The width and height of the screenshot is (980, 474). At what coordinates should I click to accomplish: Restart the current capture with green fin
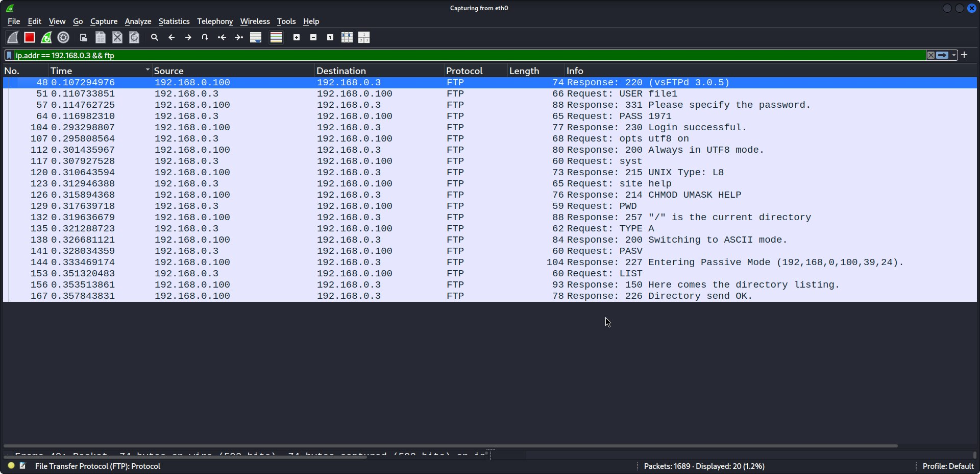click(46, 37)
